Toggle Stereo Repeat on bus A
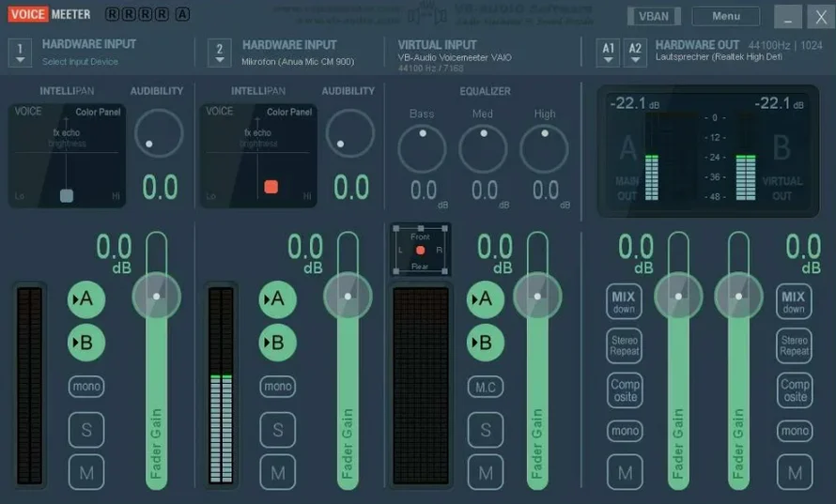Image resolution: width=836 pixels, height=504 pixels. click(x=624, y=345)
